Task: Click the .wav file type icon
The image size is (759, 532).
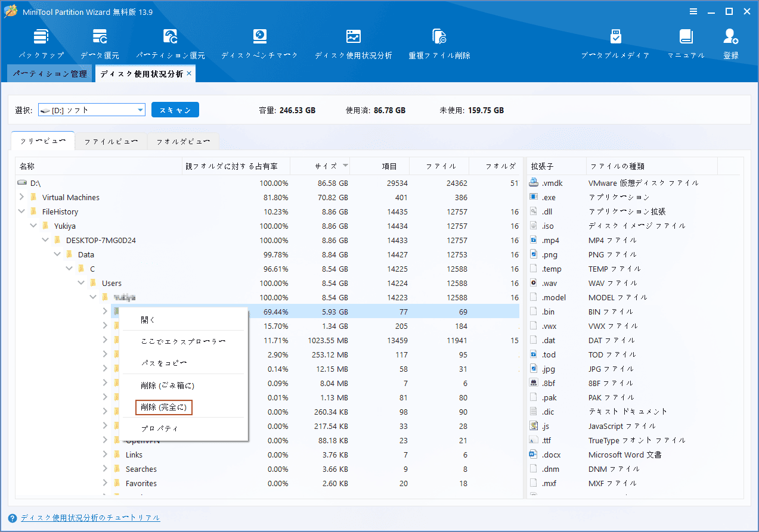Action: click(x=534, y=283)
